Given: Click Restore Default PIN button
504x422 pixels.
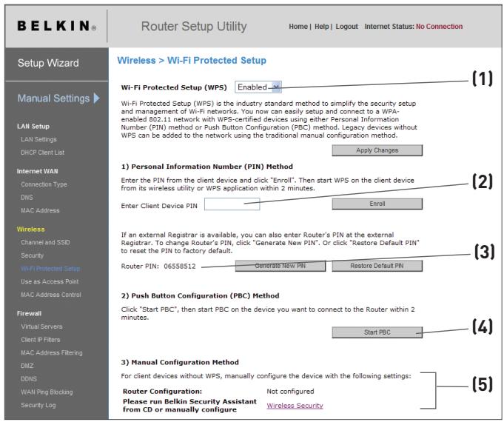Looking at the screenshot, I should pyautogui.click(x=377, y=264).
